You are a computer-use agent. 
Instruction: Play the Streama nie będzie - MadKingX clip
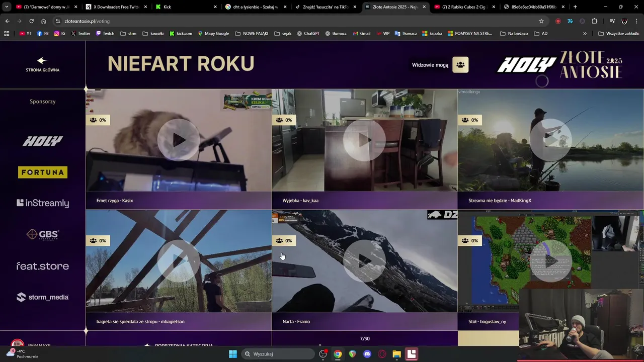coord(550,140)
